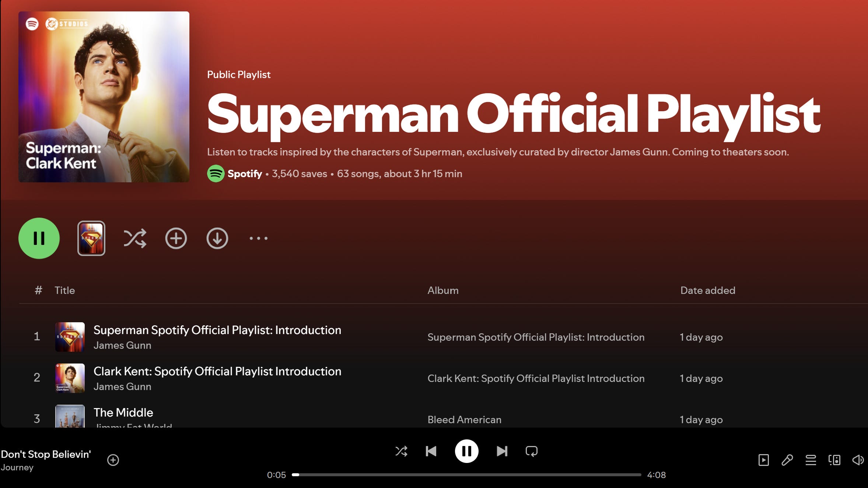This screenshot has height=488, width=868.
Task: Skip to the previous track
Action: [x=431, y=451]
